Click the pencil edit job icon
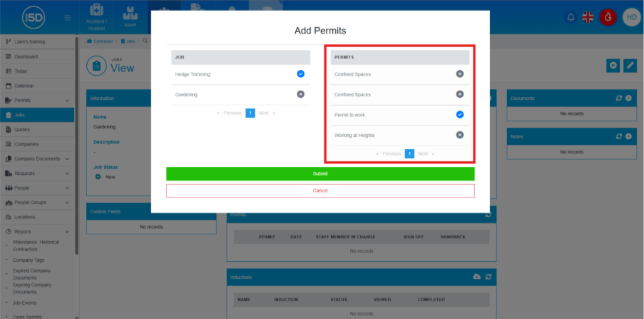Screen dimensions: 644x319 (x=630, y=66)
